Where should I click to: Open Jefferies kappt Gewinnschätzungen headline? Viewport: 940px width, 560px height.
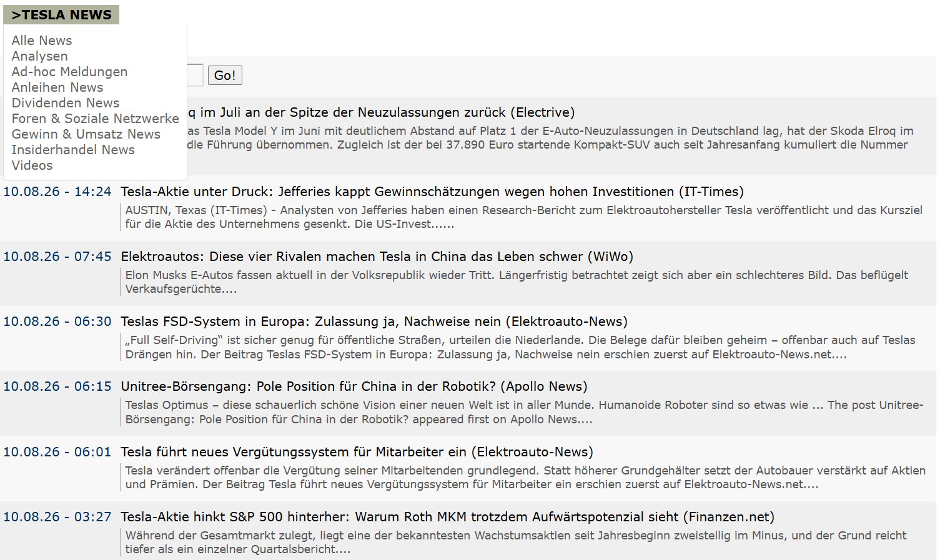point(432,192)
